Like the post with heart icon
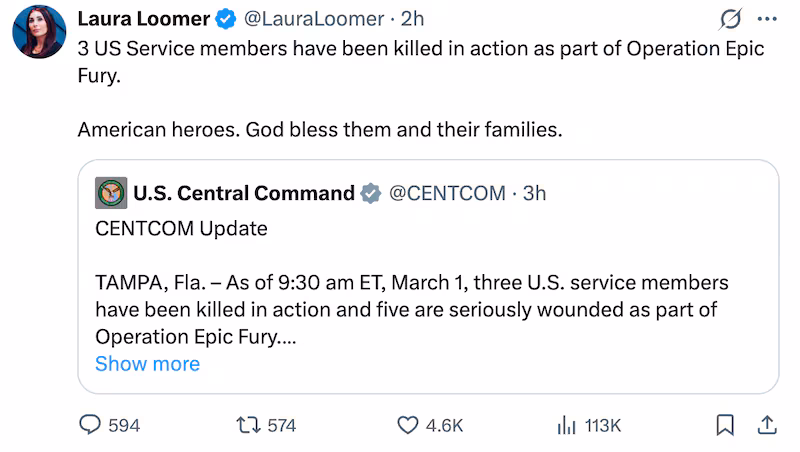 tap(408, 425)
